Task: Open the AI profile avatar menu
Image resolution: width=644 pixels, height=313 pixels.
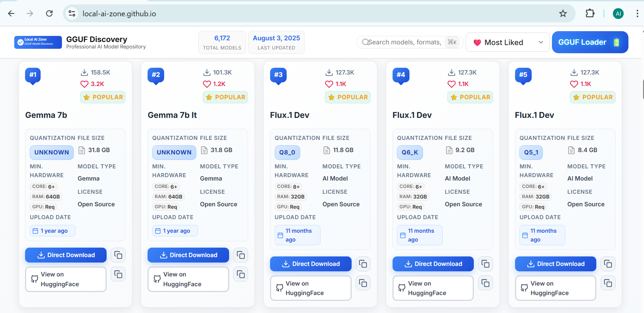Action: point(618,14)
